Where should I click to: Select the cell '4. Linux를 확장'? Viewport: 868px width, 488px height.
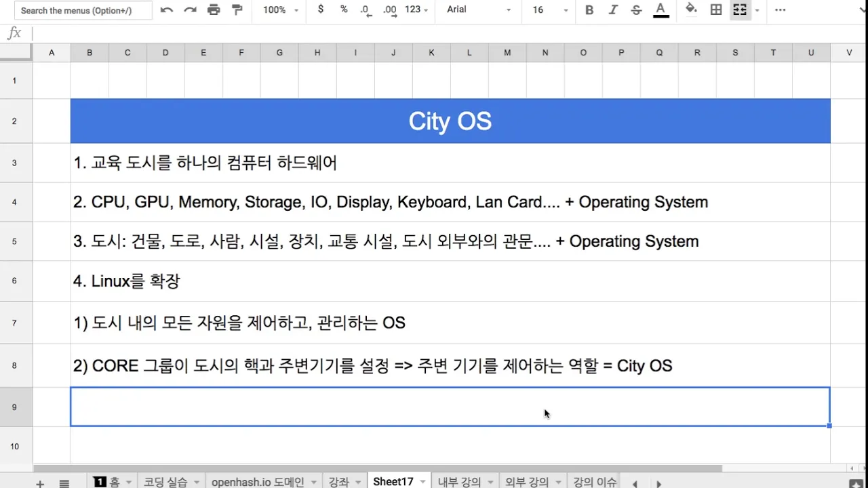point(450,281)
